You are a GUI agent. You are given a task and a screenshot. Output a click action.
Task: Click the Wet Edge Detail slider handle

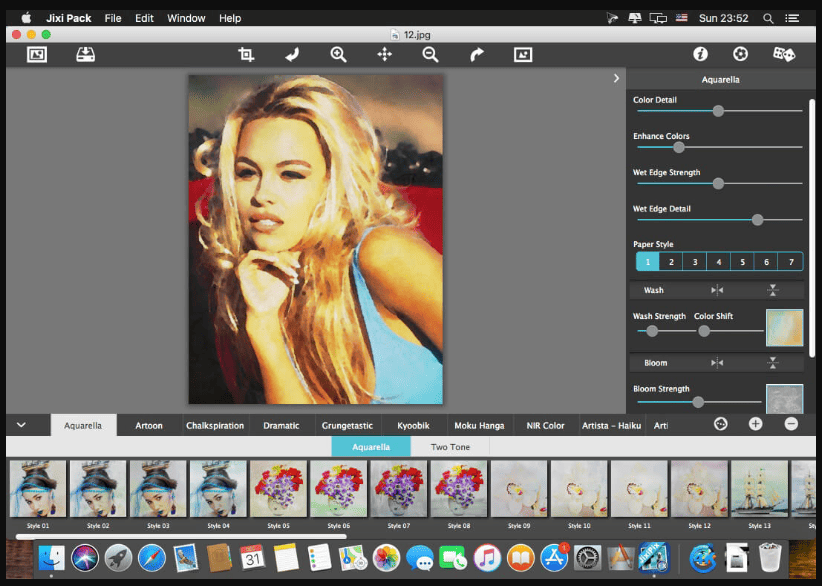tap(757, 220)
